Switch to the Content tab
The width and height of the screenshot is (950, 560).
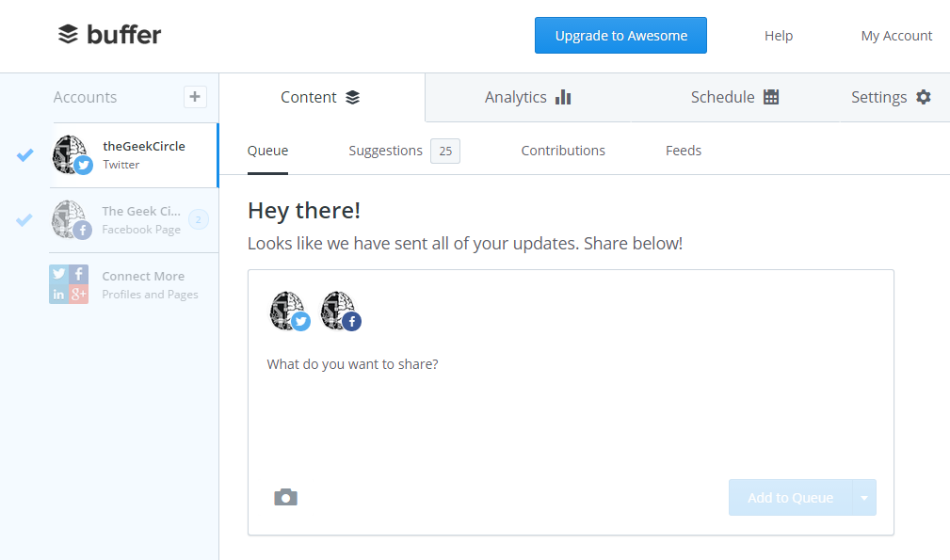click(320, 98)
